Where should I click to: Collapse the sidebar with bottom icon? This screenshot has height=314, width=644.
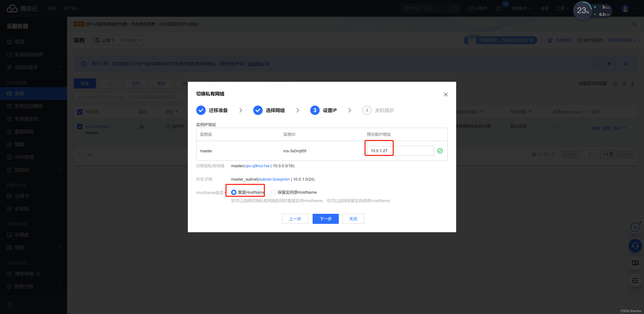10,304
